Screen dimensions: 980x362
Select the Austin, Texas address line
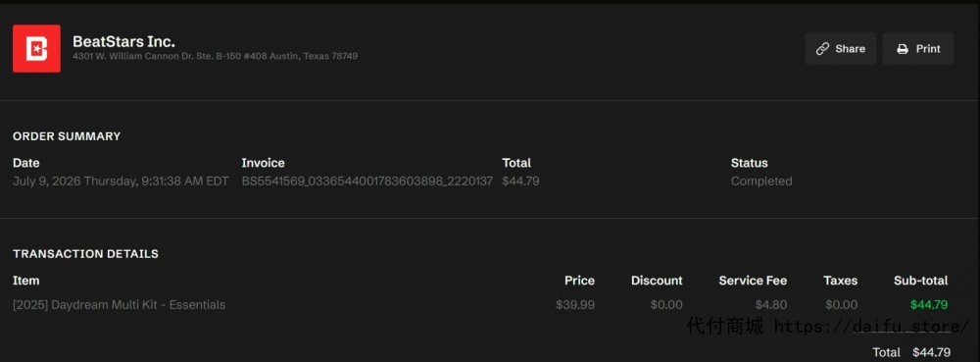pos(215,56)
